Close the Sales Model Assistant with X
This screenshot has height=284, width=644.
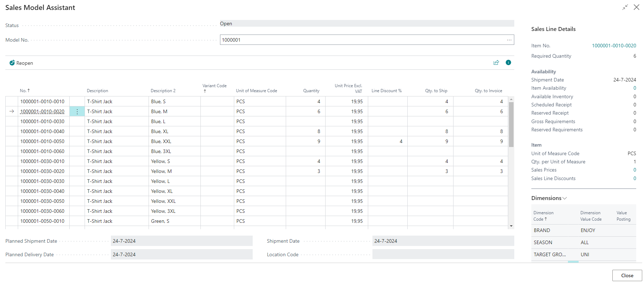pyautogui.click(x=636, y=7)
